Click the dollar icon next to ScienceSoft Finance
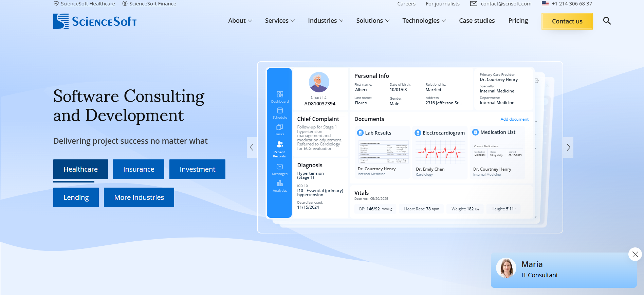The height and width of the screenshot is (295, 644). [125, 3]
